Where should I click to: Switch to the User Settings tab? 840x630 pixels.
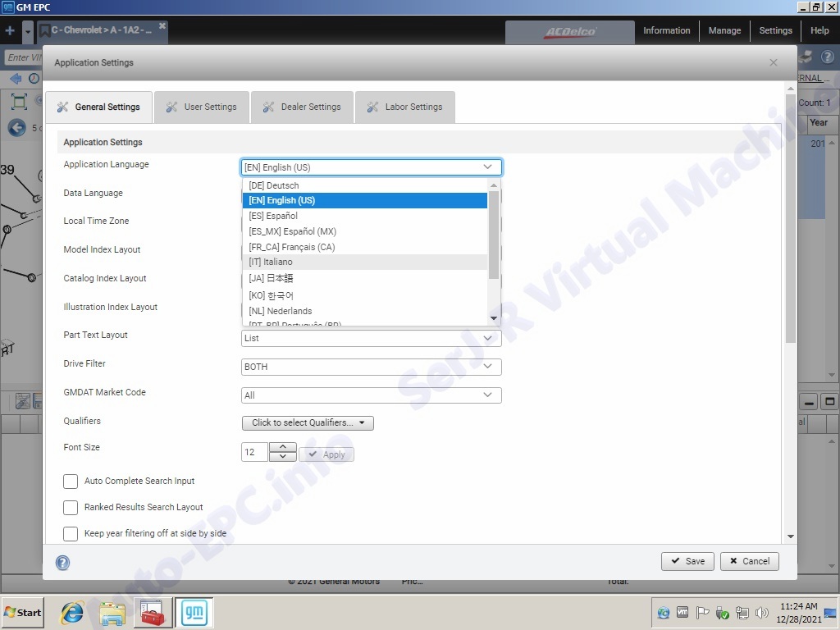coord(202,107)
